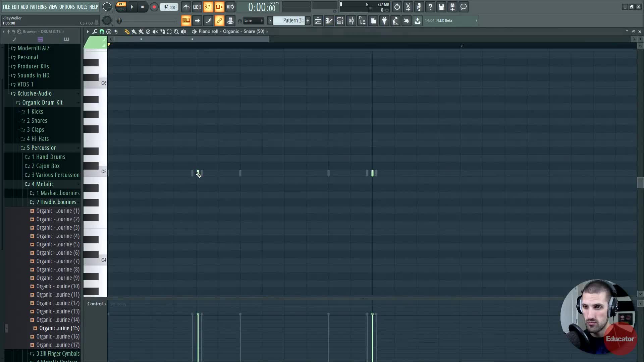Click the Save project floppy icon
This screenshot has width=644, height=362.
441,7
